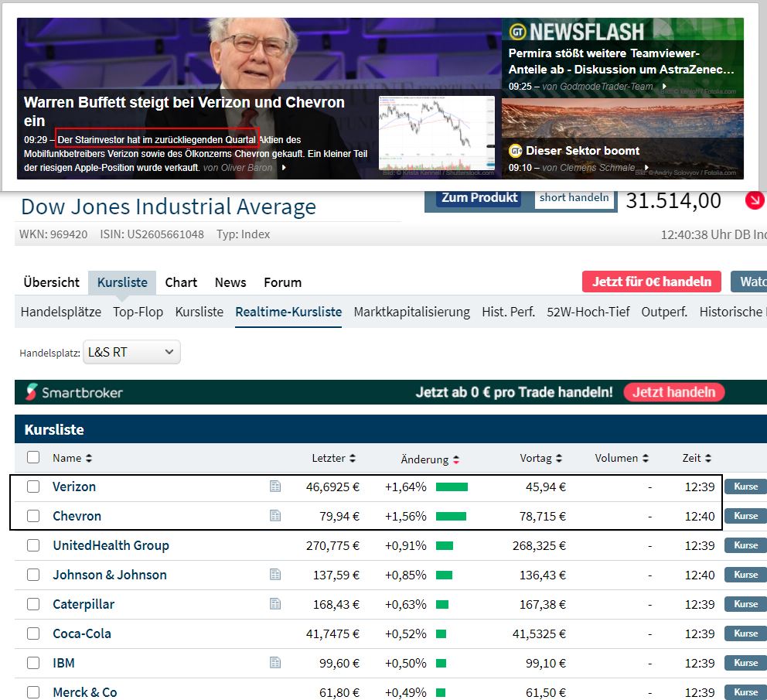Click the Dow Jones index value 31.514,00
The height and width of the screenshot is (700, 767).
point(673,200)
